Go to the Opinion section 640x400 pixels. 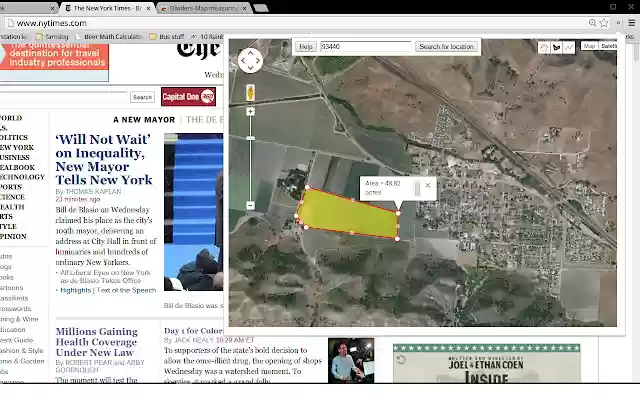(13, 236)
